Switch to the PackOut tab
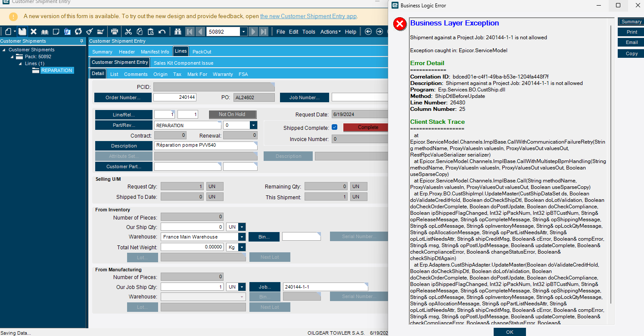 coord(202,52)
